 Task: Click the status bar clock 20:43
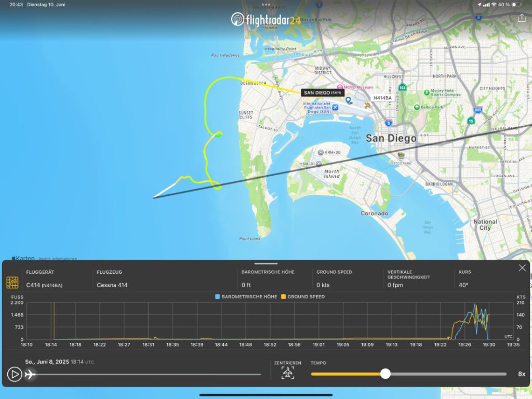point(16,4)
